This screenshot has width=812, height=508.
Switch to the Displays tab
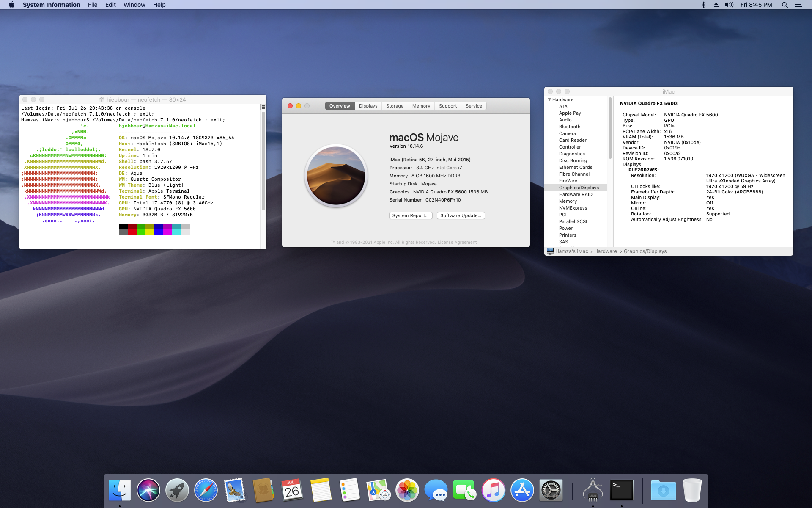pyautogui.click(x=368, y=106)
